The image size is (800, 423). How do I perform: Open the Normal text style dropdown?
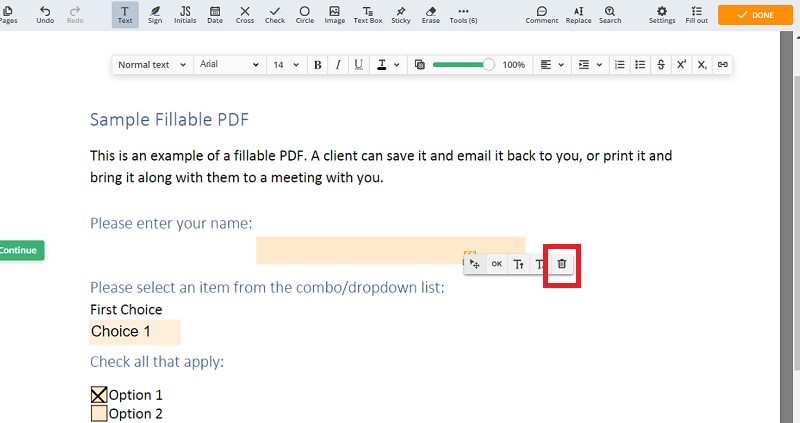152,65
